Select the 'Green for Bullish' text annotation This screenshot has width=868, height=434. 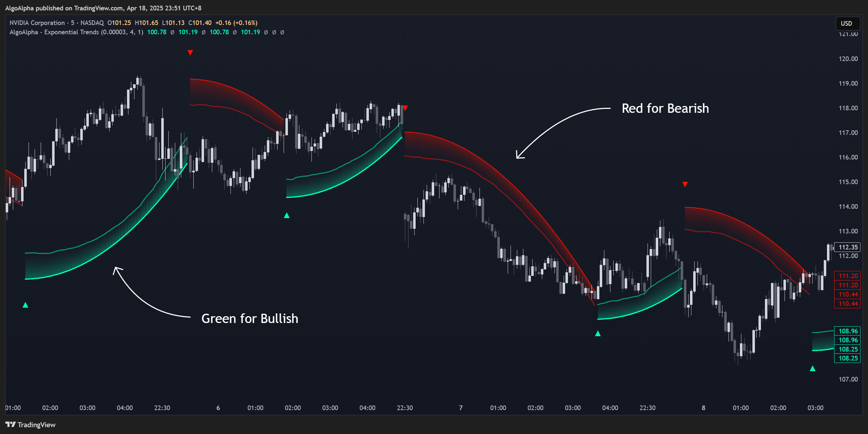[x=250, y=318]
